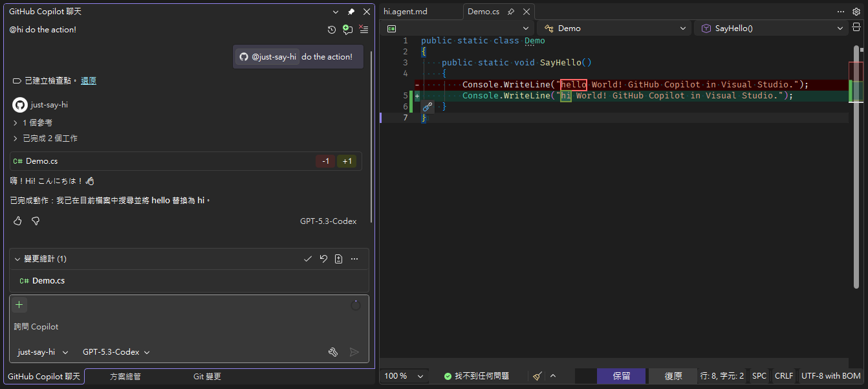Clear the chat thread list icon
The height and width of the screenshot is (389, 868).
tap(363, 30)
